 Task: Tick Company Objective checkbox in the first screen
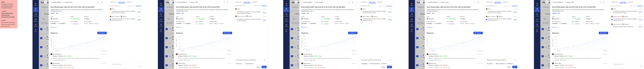51,2
